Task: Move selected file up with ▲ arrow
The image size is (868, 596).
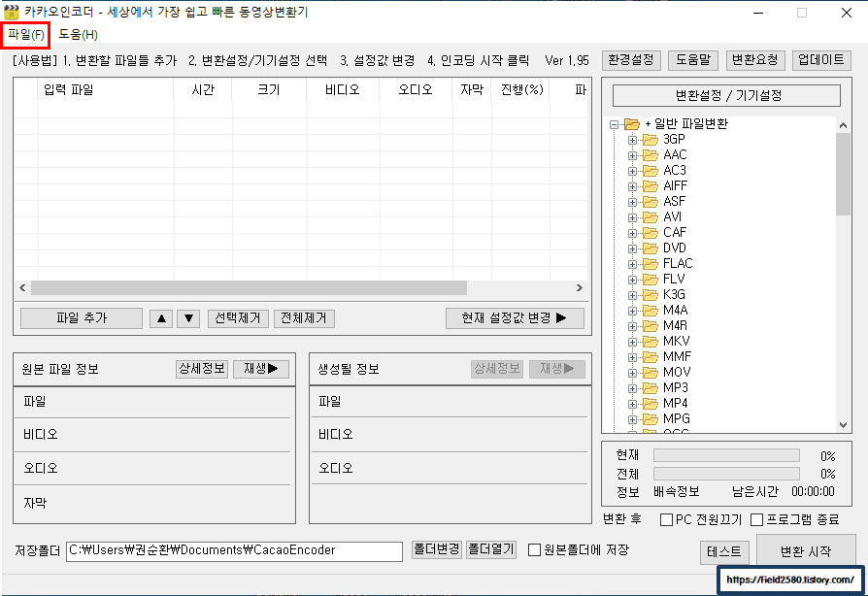Action: point(161,318)
